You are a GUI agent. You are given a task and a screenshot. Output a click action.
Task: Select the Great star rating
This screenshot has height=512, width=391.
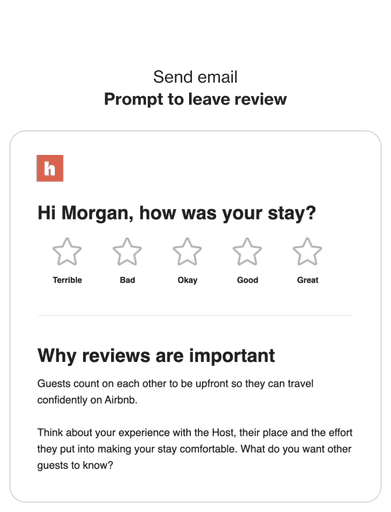307,252
